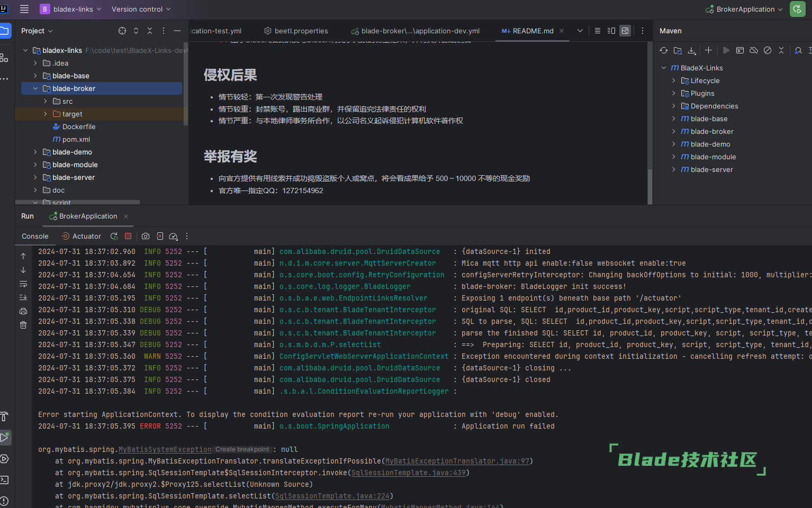The height and width of the screenshot is (508, 812).
Task: Toggle Maven skip tests mode
Action: (768, 50)
